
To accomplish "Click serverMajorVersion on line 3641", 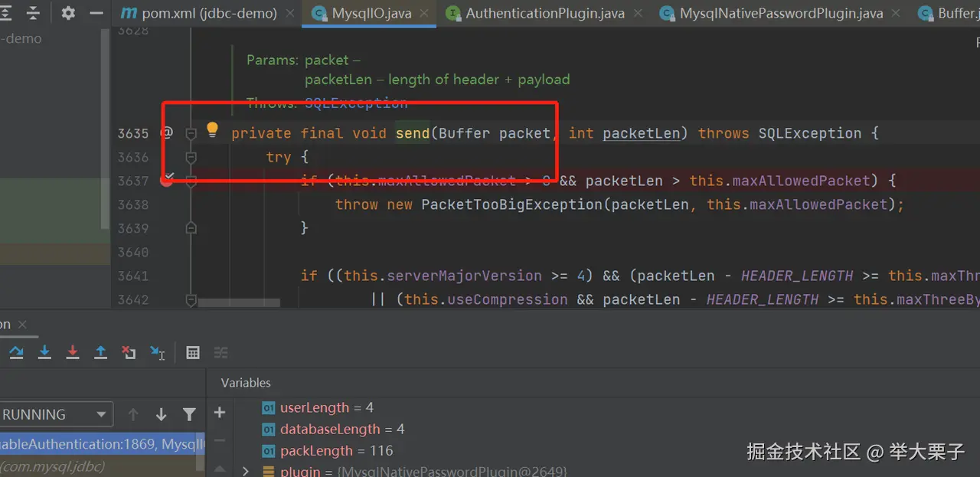I will 465,276.
